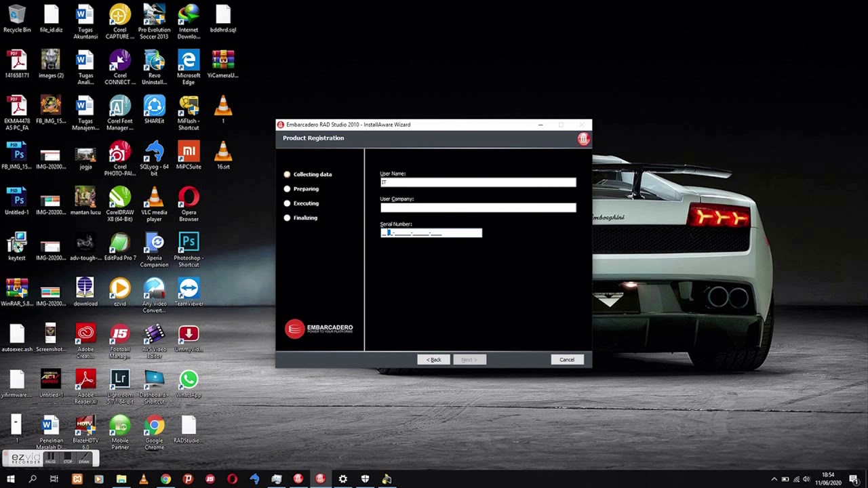Open the RADStudio file on desktop

[x=189, y=430]
